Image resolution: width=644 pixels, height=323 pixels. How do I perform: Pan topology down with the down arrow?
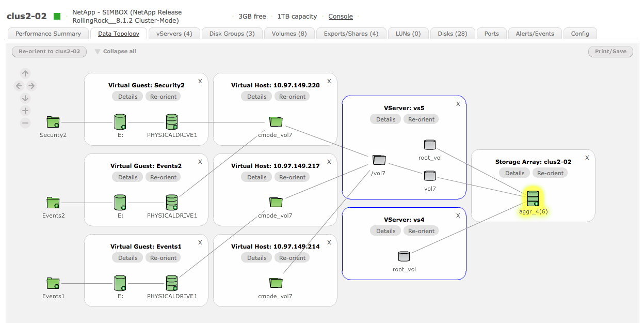(25, 98)
